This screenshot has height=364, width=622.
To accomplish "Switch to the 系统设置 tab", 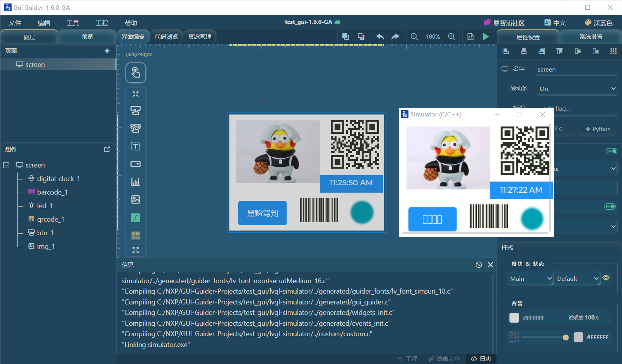I will [x=591, y=37].
